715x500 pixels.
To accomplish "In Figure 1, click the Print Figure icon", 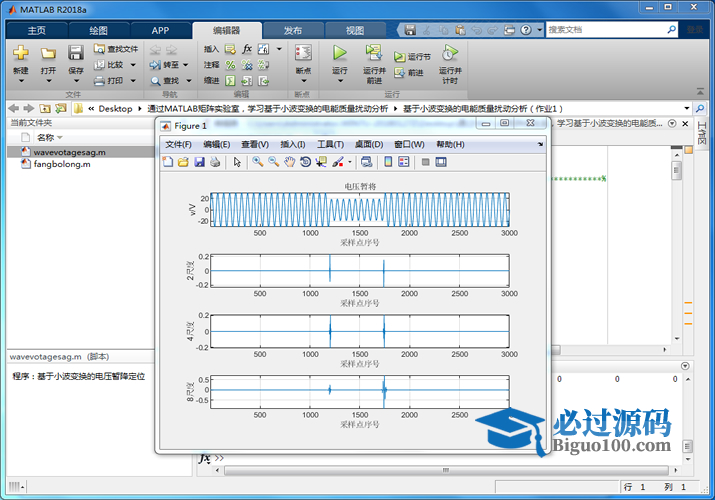I will point(215,162).
